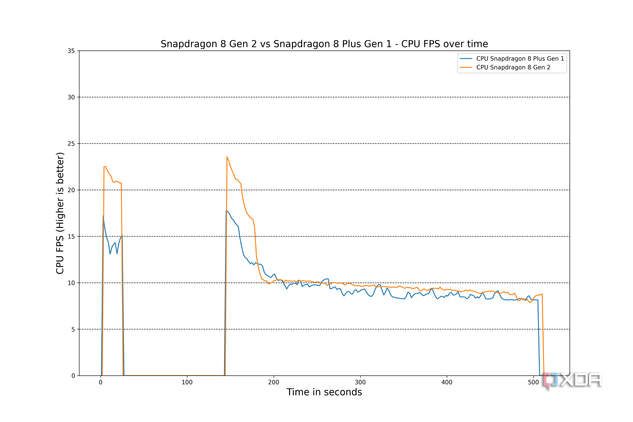The image size is (633, 422).
Task: Click x-axis tick value 500
Action: click(533, 382)
